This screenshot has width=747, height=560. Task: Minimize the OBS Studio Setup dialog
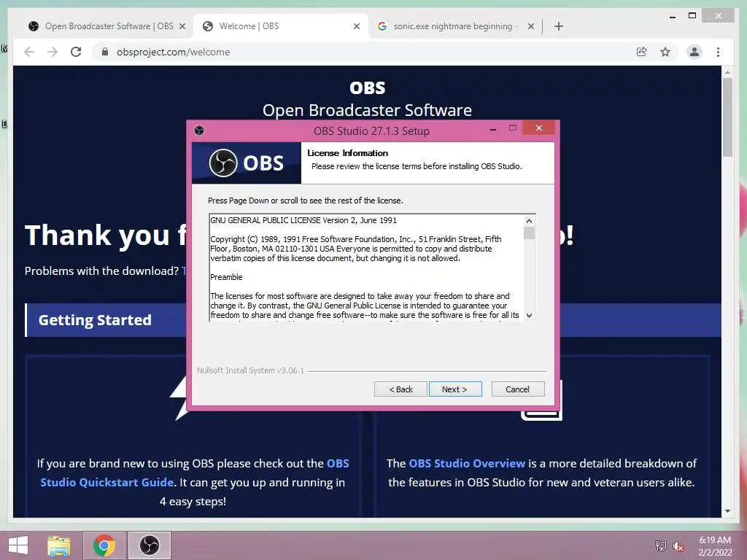pyautogui.click(x=493, y=129)
